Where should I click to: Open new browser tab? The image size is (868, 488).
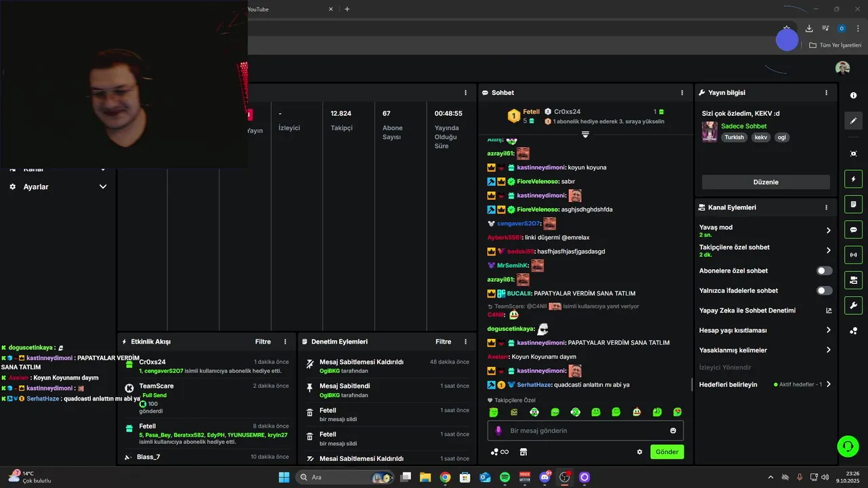347,9
